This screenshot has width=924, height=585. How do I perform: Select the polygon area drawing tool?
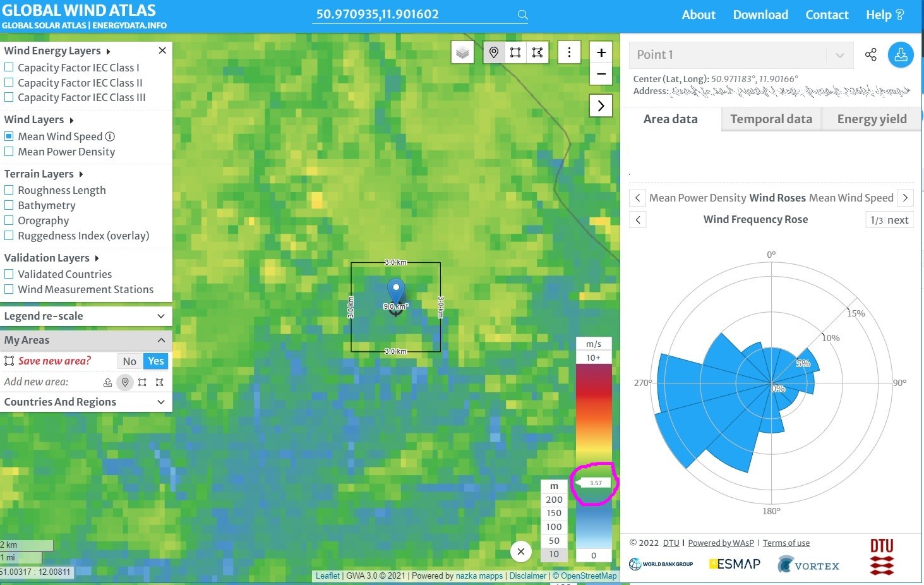[x=537, y=52]
